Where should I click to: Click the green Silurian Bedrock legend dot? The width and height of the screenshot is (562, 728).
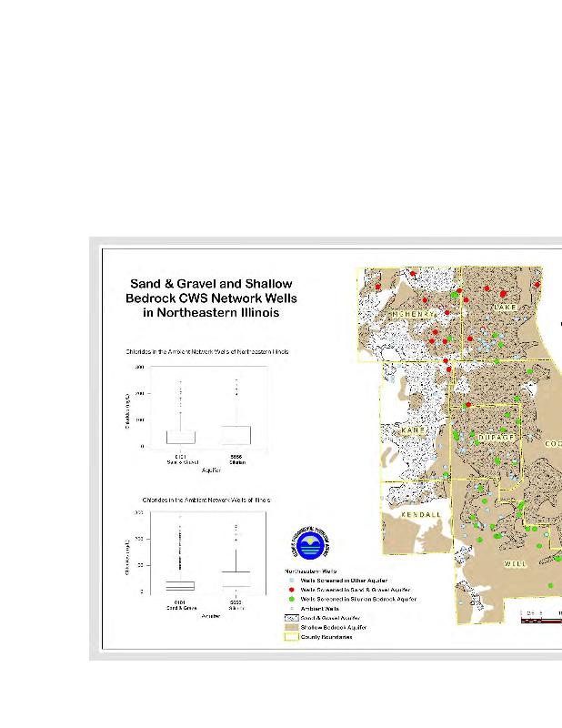(290, 600)
